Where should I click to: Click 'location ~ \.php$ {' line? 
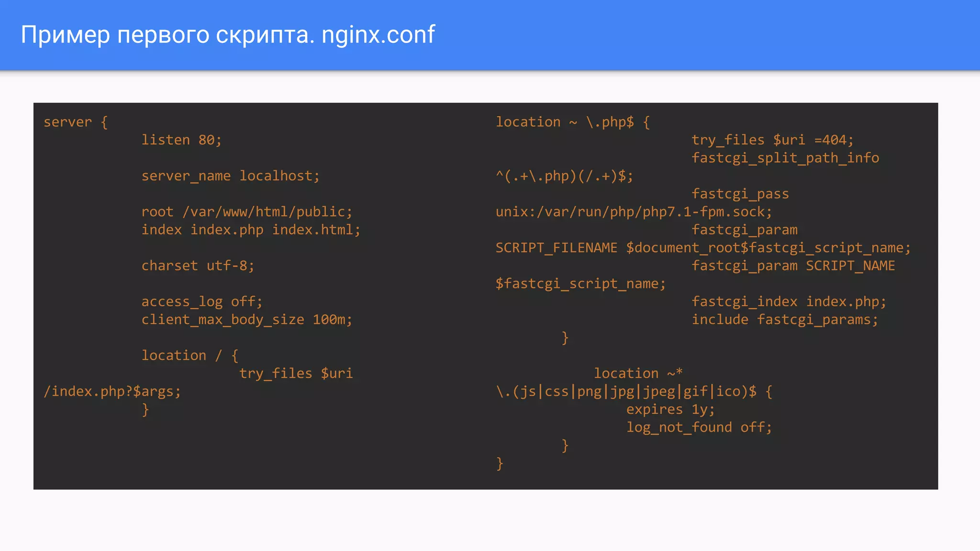click(x=573, y=122)
